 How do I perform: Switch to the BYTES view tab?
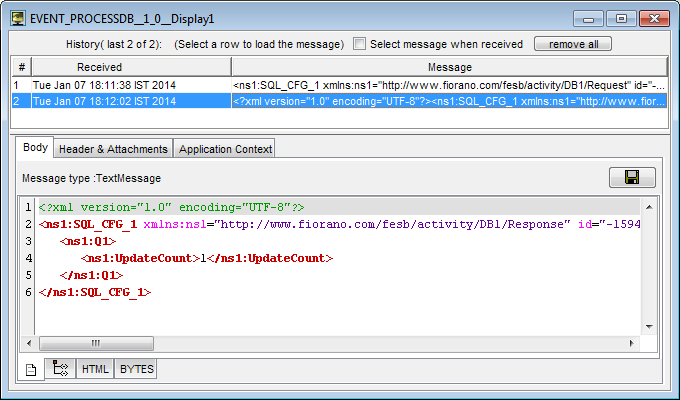tap(137, 369)
